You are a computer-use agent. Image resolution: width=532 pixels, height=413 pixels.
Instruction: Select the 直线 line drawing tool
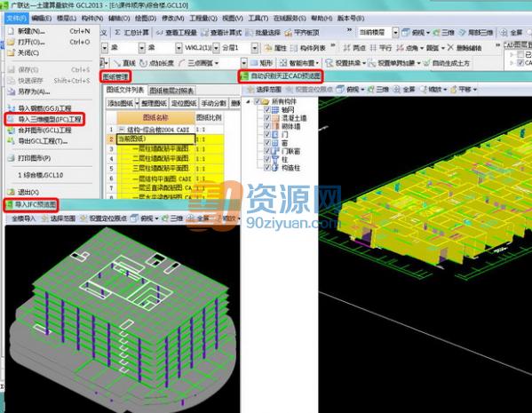point(124,63)
